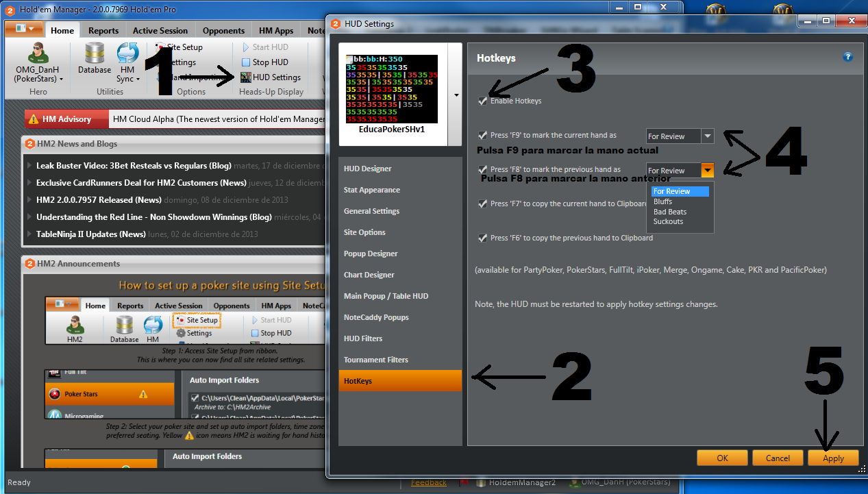
Task: Toggle the Press 'F9' mark current hand checkbox
Action: pos(484,136)
